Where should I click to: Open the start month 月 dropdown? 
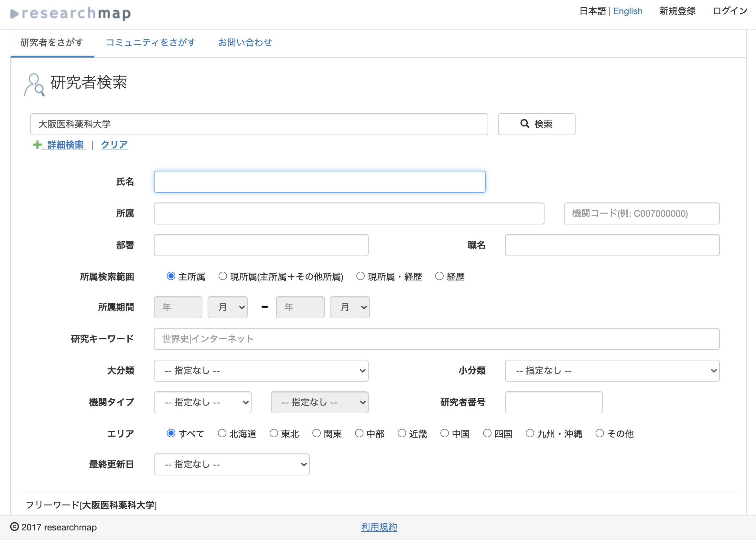(x=228, y=307)
